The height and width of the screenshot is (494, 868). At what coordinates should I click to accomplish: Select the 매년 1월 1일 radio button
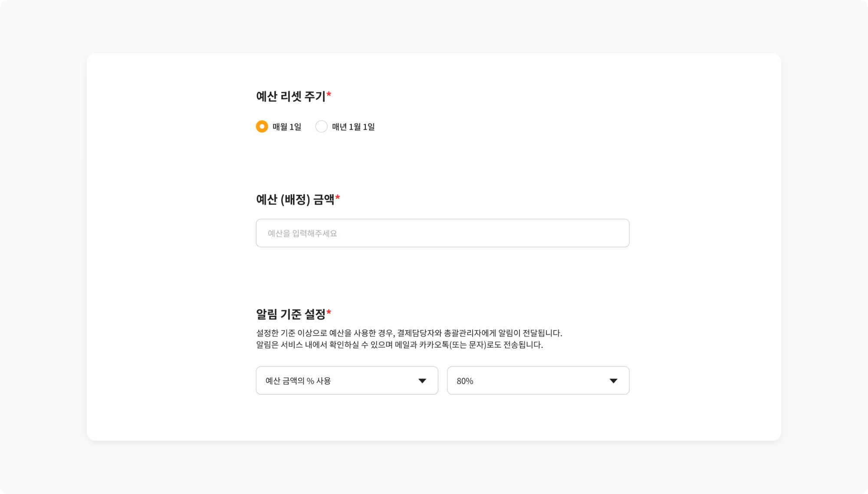pyautogui.click(x=321, y=126)
